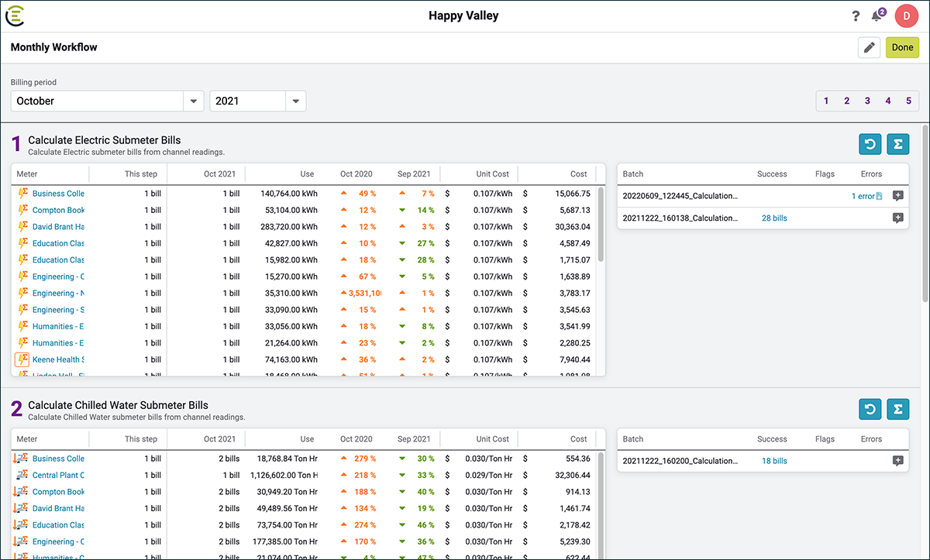The height and width of the screenshot is (560, 930).
Task: Click the Errors column header in the Electric step
Action: [871, 174]
